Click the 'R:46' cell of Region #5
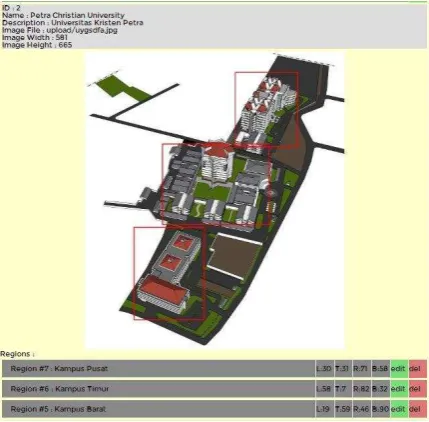 click(362, 409)
